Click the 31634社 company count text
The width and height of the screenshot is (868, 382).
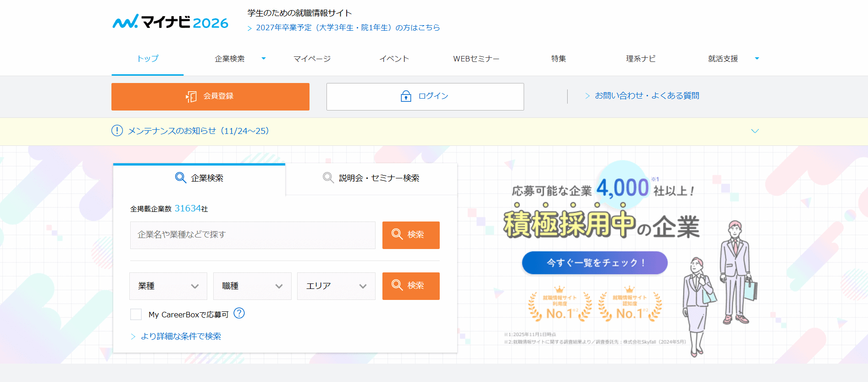[x=191, y=209]
